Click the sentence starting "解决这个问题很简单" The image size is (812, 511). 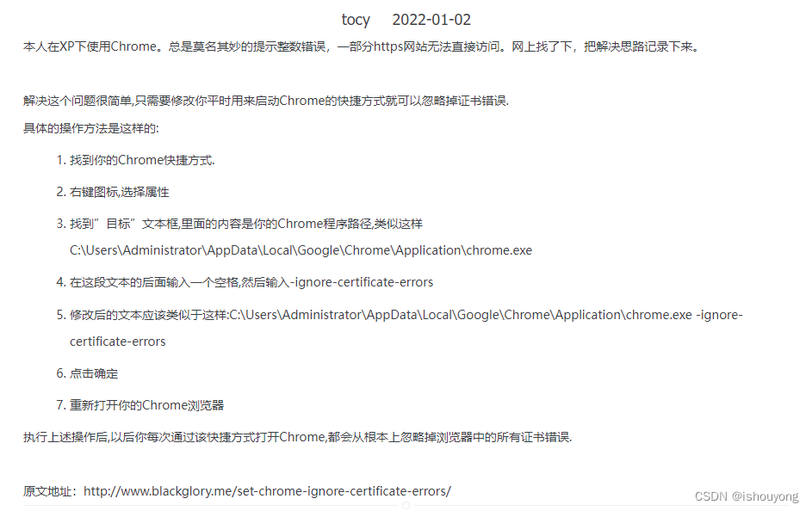point(266,101)
